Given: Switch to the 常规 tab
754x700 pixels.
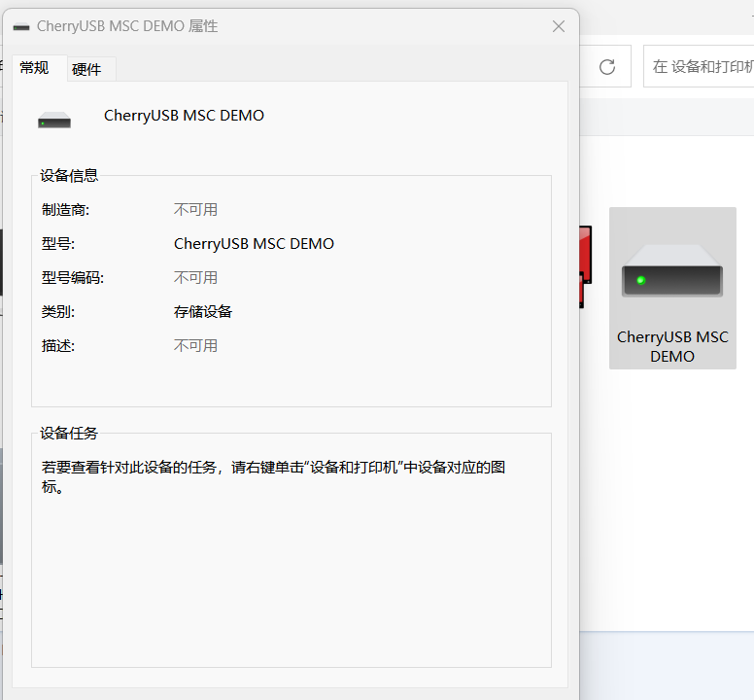Looking at the screenshot, I should [34, 68].
